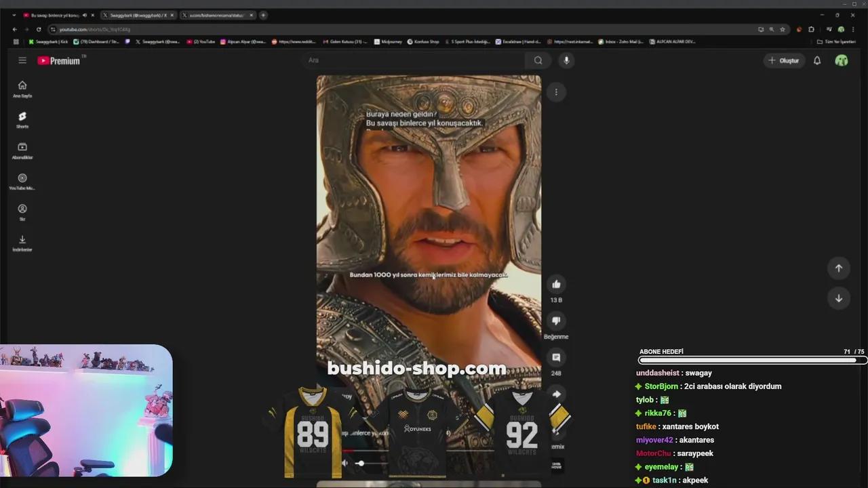
Task: Open the Gelen Kutusu Gmail bookmark
Action: (x=345, y=41)
